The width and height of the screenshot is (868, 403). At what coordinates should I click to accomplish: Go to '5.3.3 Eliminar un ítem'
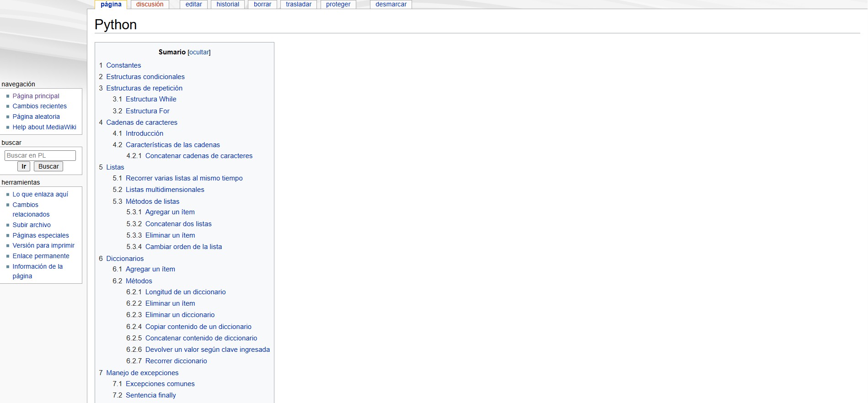coord(161,235)
